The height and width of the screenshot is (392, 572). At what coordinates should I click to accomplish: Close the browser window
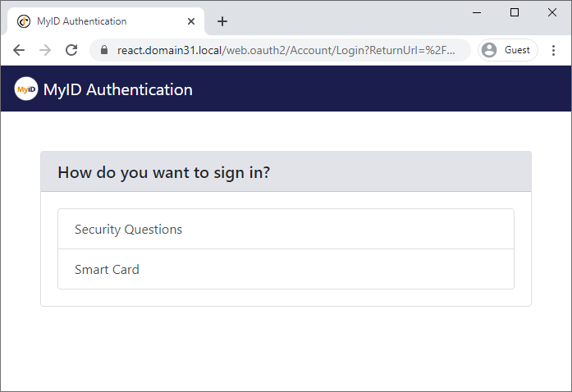pyautogui.click(x=552, y=12)
